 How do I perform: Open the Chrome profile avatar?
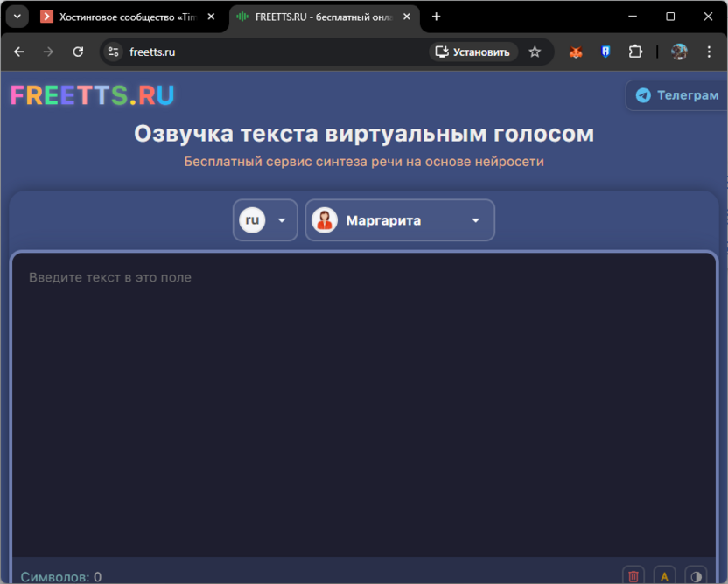tap(679, 52)
